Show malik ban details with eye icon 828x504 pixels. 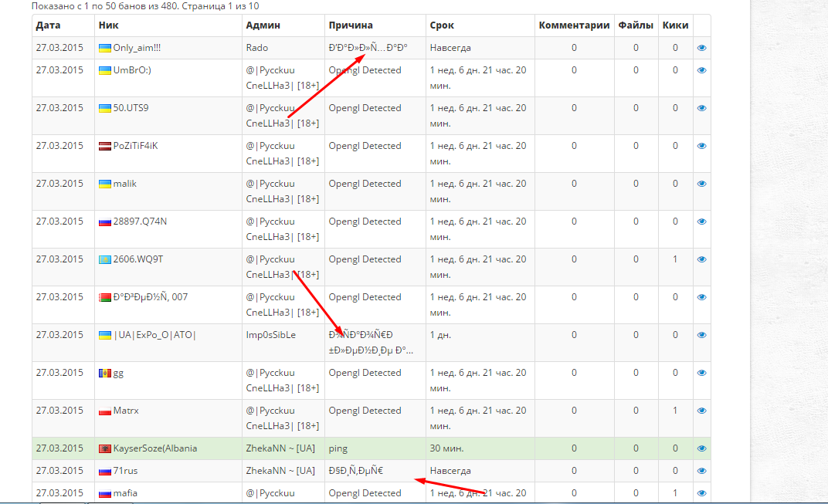pyautogui.click(x=701, y=184)
